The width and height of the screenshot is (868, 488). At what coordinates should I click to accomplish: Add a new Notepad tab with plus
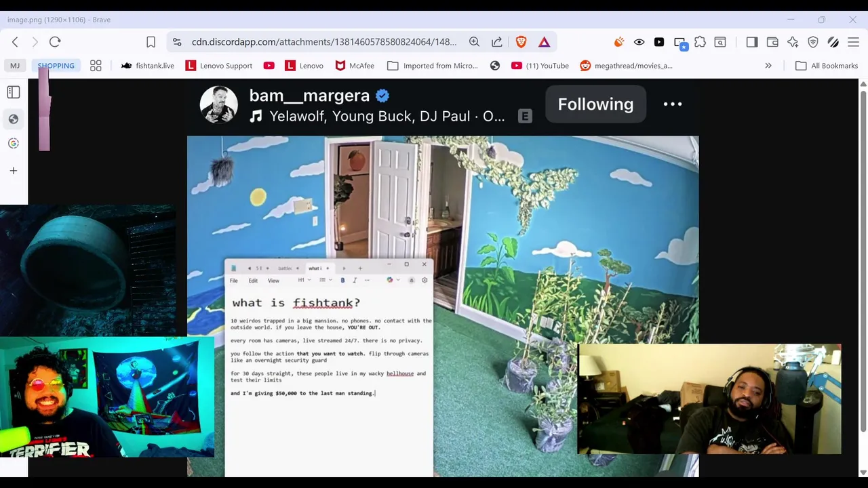click(360, 268)
